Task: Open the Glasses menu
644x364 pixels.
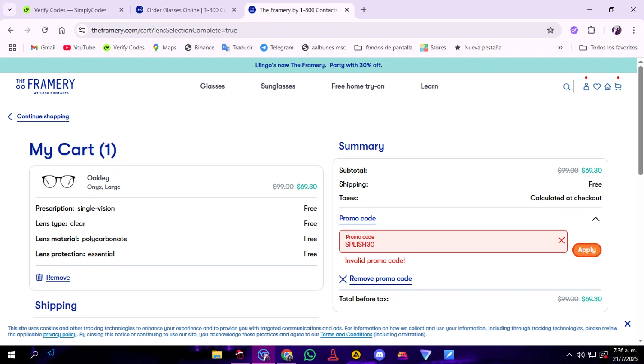Action: 213,86
